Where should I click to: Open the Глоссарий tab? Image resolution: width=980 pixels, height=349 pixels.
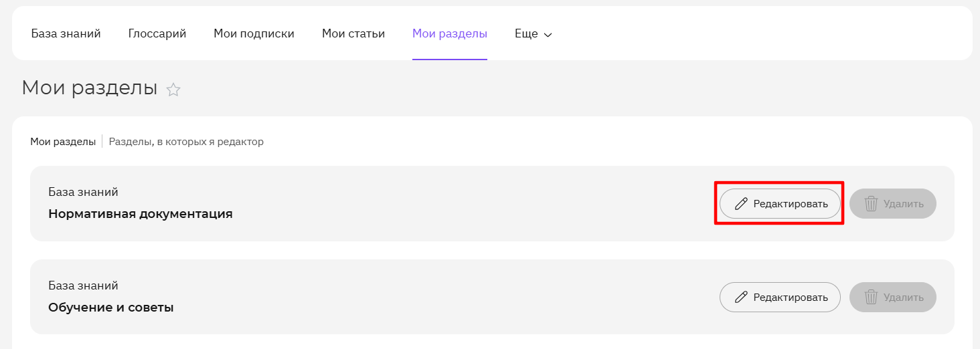coord(157,33)
